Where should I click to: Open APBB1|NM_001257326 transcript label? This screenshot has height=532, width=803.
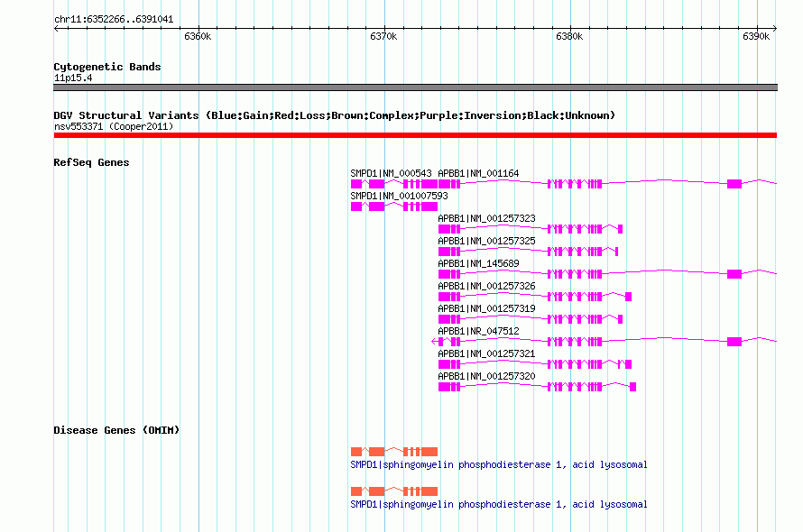(x=486, y=286)
